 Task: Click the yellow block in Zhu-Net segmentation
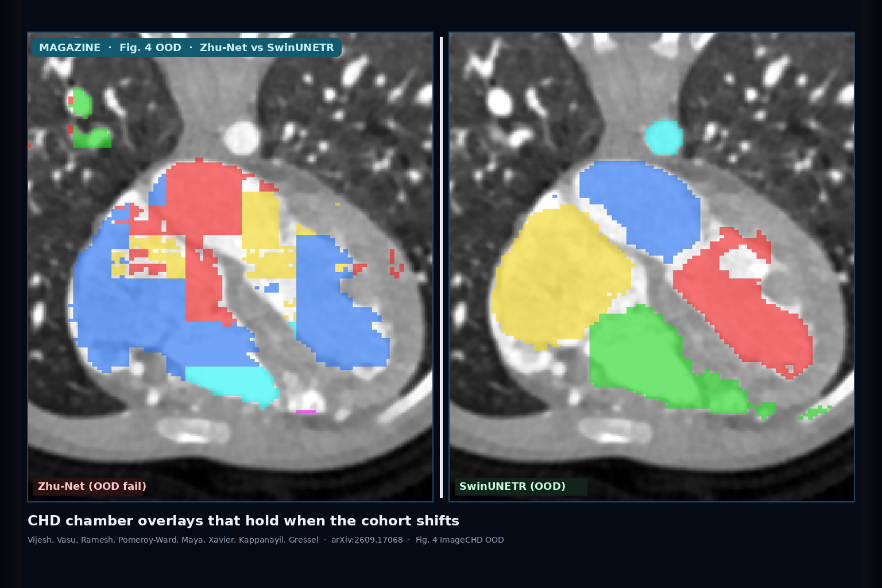261,221
